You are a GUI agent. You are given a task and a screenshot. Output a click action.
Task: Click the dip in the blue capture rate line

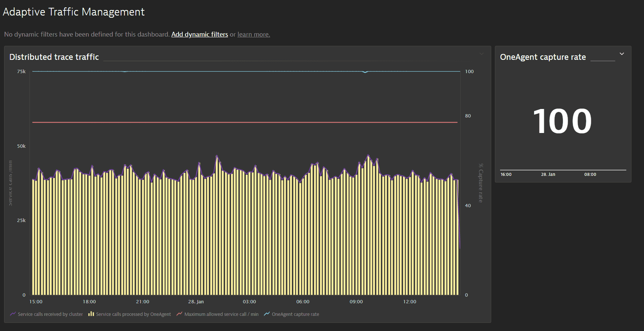(365, 72)
